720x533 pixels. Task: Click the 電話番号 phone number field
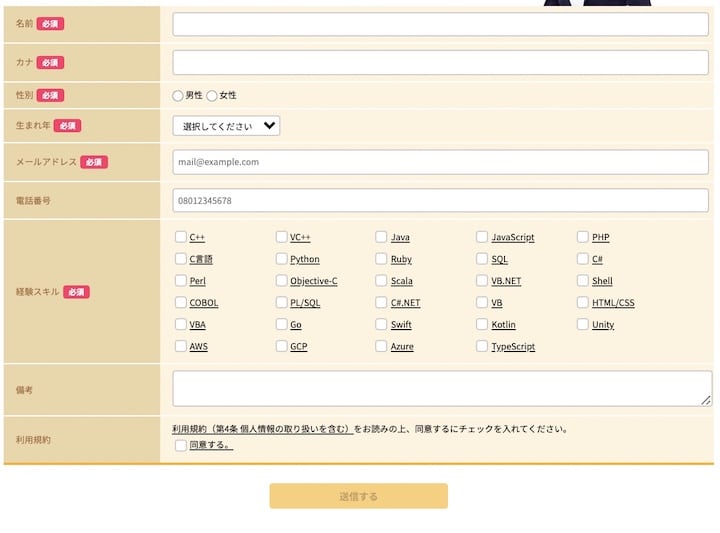coord(440,200)
